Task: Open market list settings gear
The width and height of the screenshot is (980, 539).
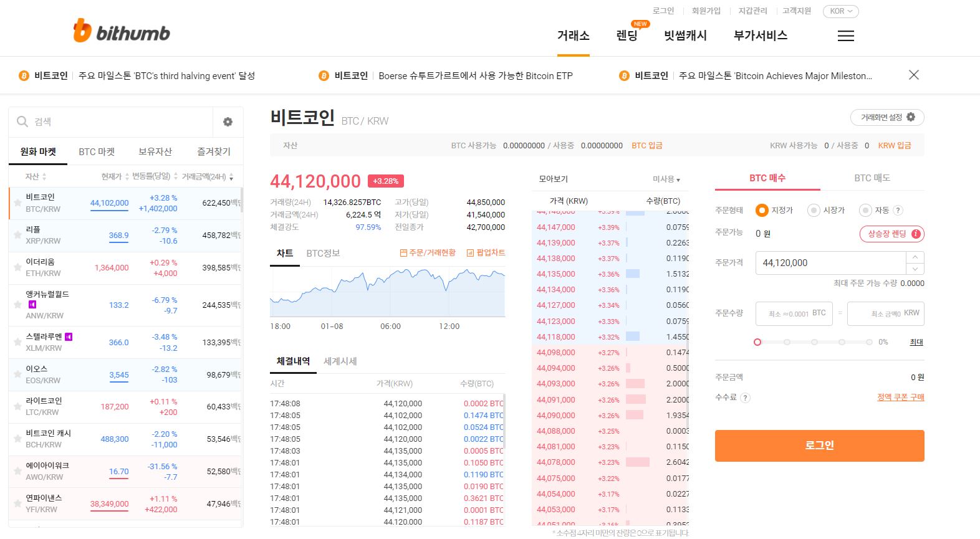Action: (228, 122)
